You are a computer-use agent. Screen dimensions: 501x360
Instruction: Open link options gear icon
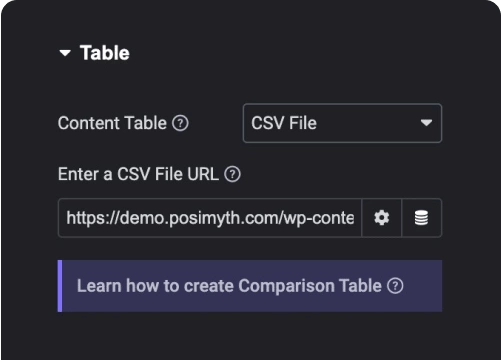click(x=382, y=218)
